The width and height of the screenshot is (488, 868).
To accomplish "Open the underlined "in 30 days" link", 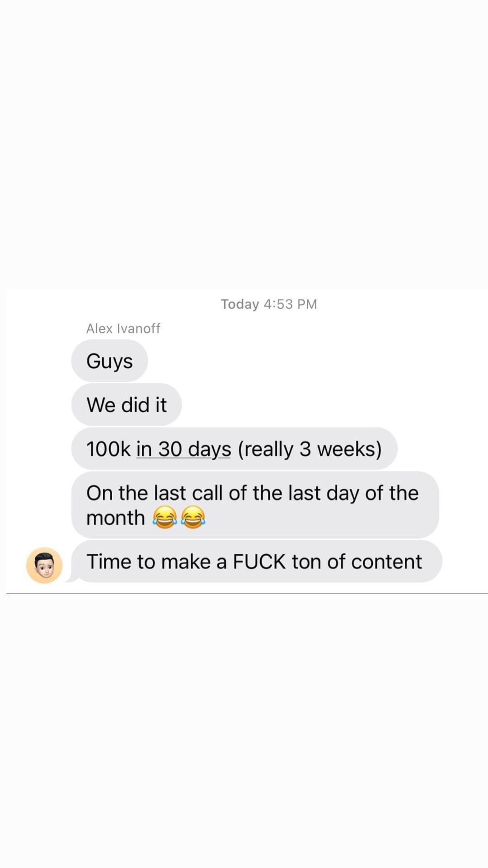I will [x=183, y=449].
